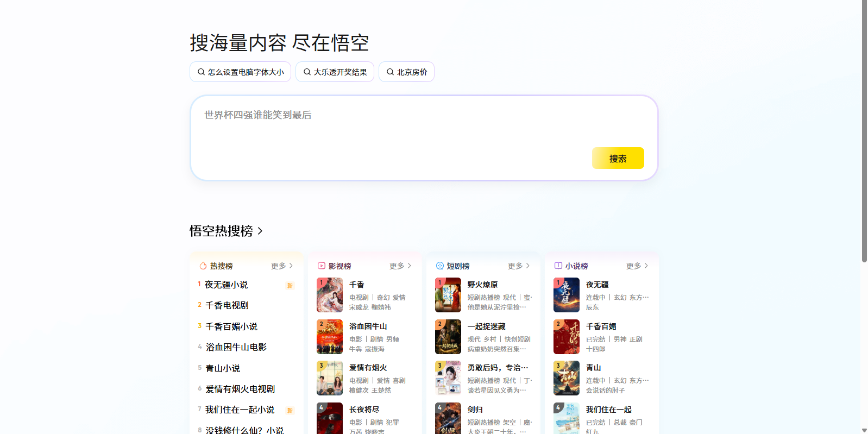Open 悟空热搜榜 via its chevron arrow
868x434 pixels.
coord(260,231)
